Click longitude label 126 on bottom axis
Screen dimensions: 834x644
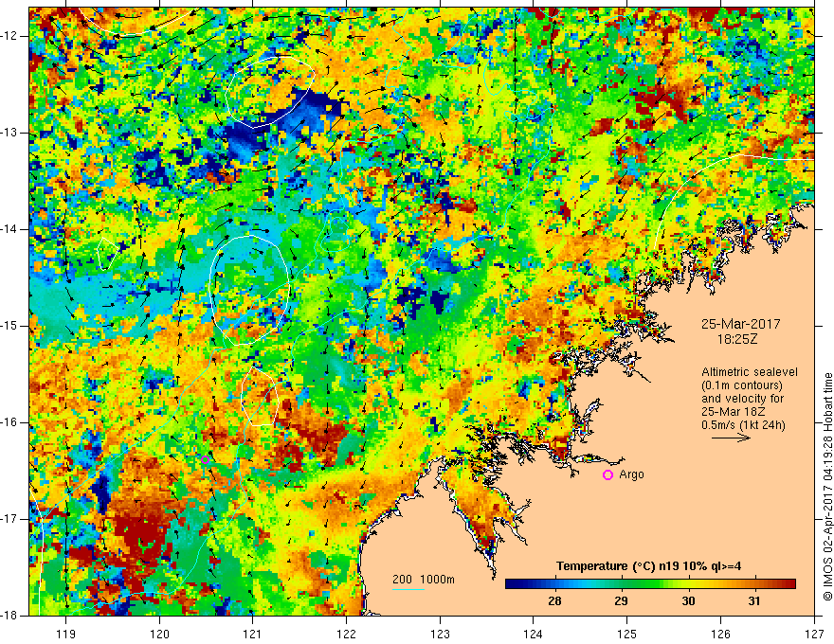(x=720, y=634)
